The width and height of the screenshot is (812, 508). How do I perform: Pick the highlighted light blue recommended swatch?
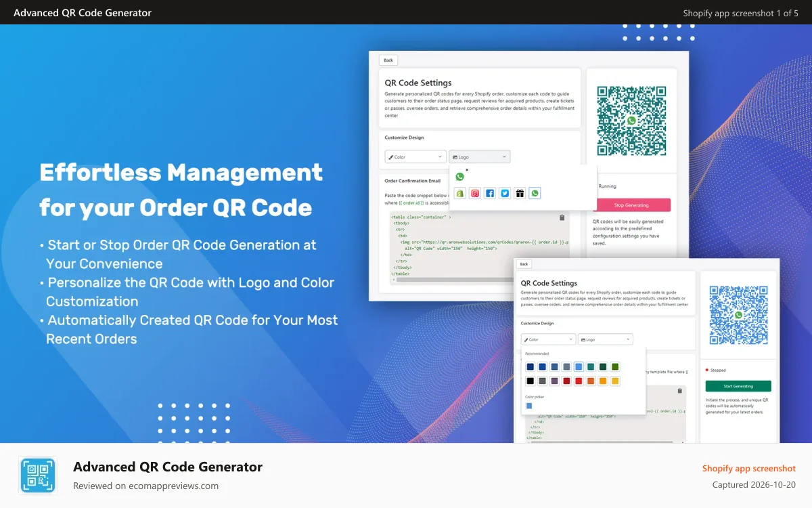pos(579,366)
